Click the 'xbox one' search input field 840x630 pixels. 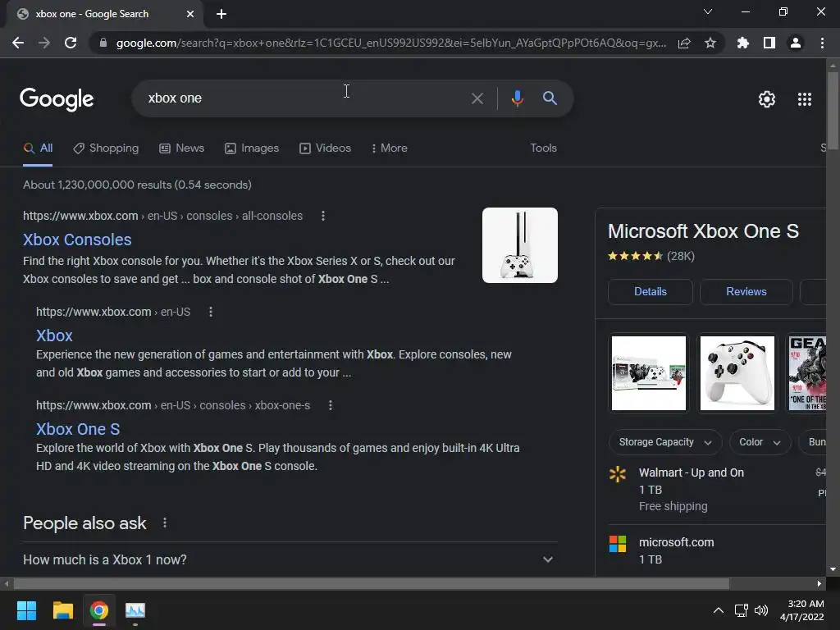(x=300, y=98)
